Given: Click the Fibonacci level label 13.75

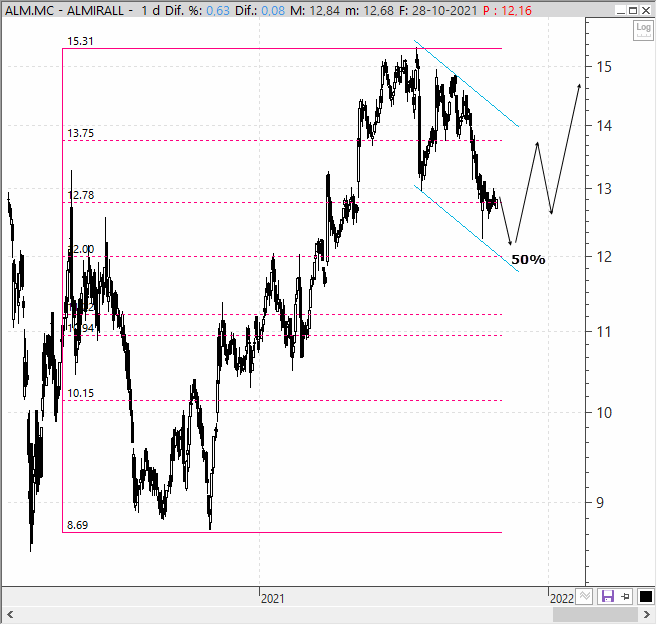Looking at the screenshot, I should coord(80,133).
